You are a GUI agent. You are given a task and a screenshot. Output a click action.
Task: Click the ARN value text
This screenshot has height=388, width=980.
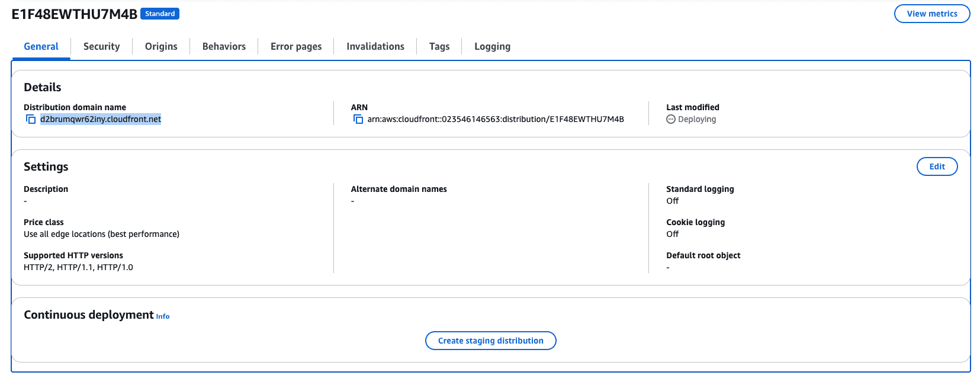pyautogui.click(x=496, y=119)
